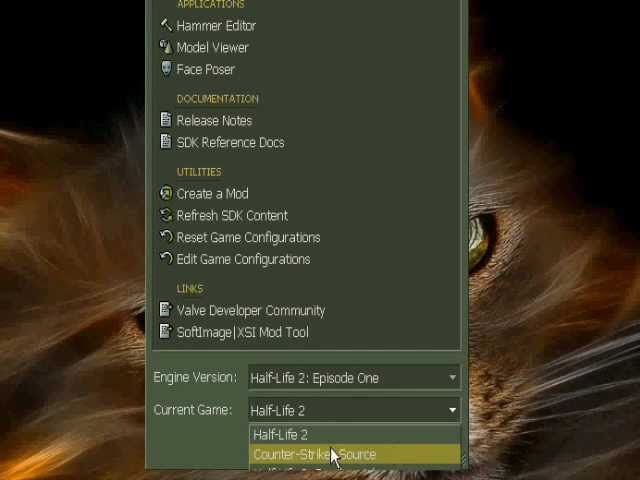This screenshot has width=640, height=480.
Task: Click the Current Game combo box field
Action: (354, 410)
